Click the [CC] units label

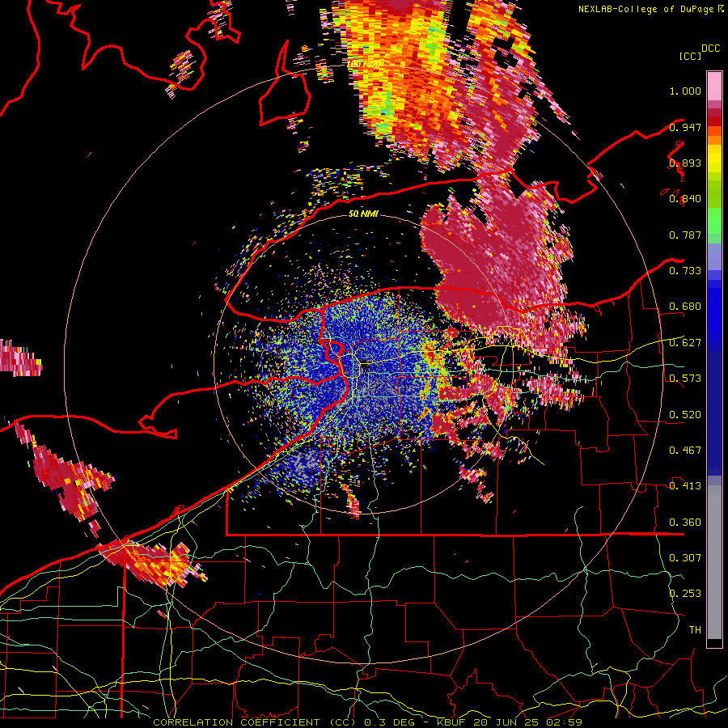click(689, 56)
